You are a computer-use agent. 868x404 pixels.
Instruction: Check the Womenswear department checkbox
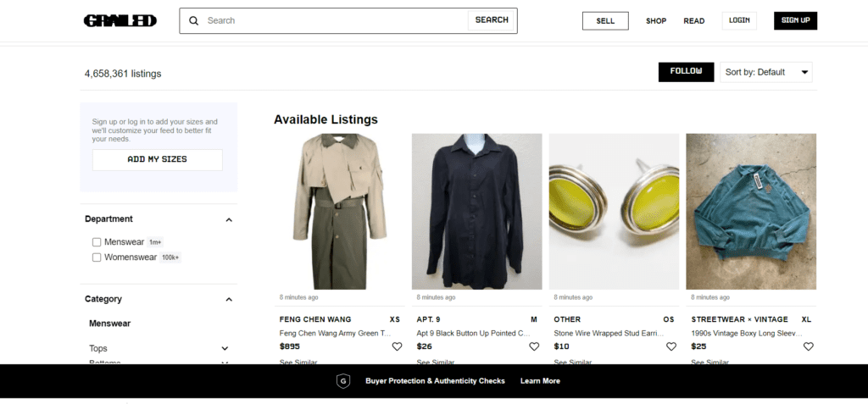pos(97,257)
